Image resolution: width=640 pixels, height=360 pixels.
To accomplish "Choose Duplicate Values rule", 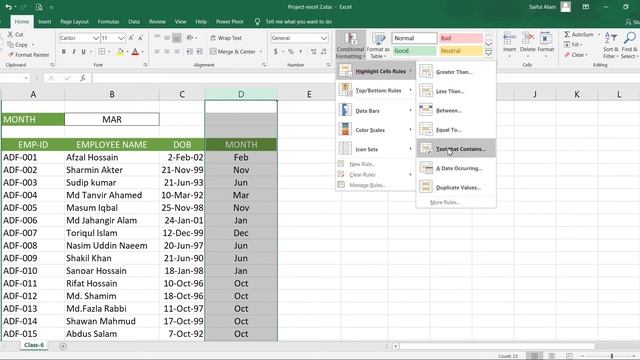I will point(456,187).
